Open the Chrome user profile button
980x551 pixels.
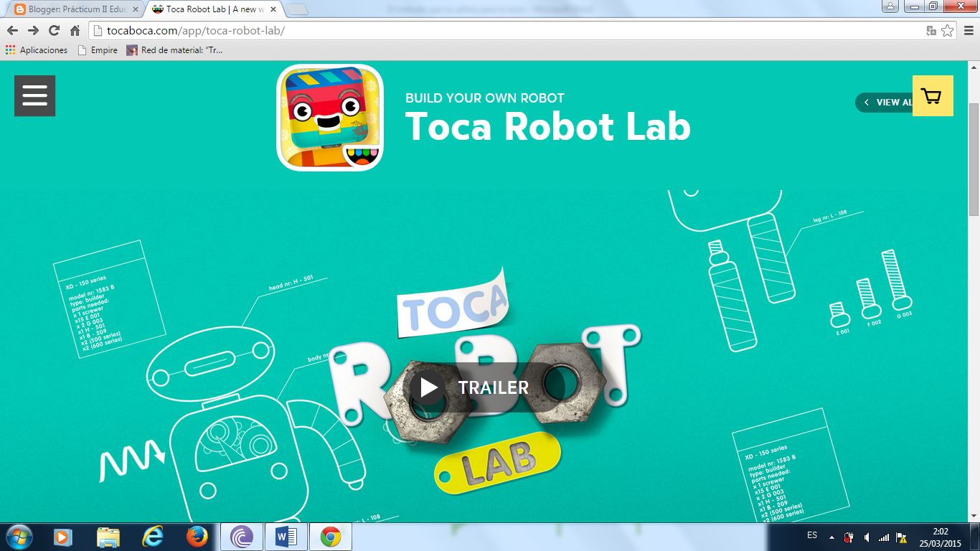click(x=890, y=6)
